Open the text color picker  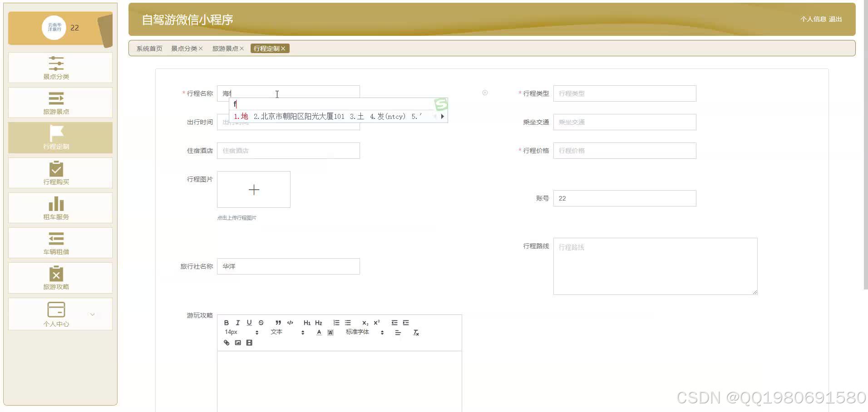point(319,333)
